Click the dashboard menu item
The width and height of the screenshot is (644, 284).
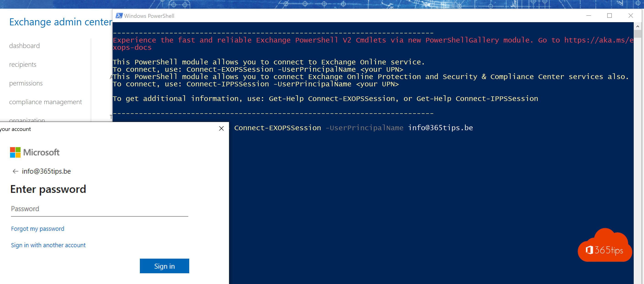coord(25,46)
